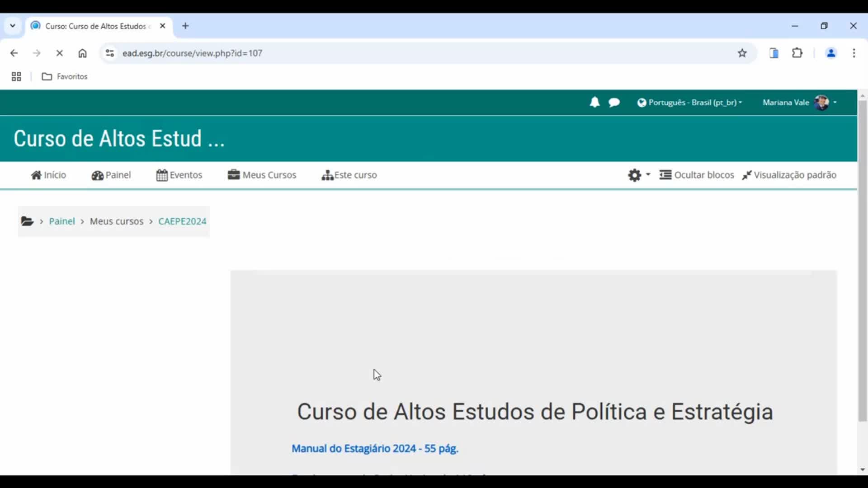Viewport: 868px width, 488px height.
Task: Open the extensions puzzle icon
Action: pyautogui.click(x=797, y=53)
